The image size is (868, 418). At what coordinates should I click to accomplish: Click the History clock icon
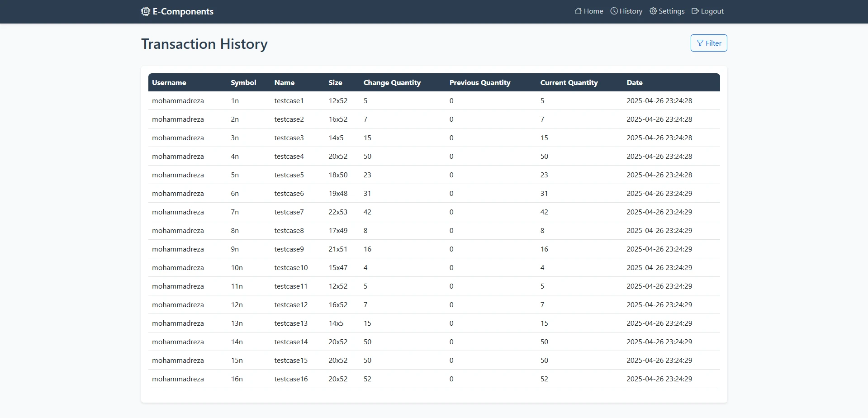(614, 11)
